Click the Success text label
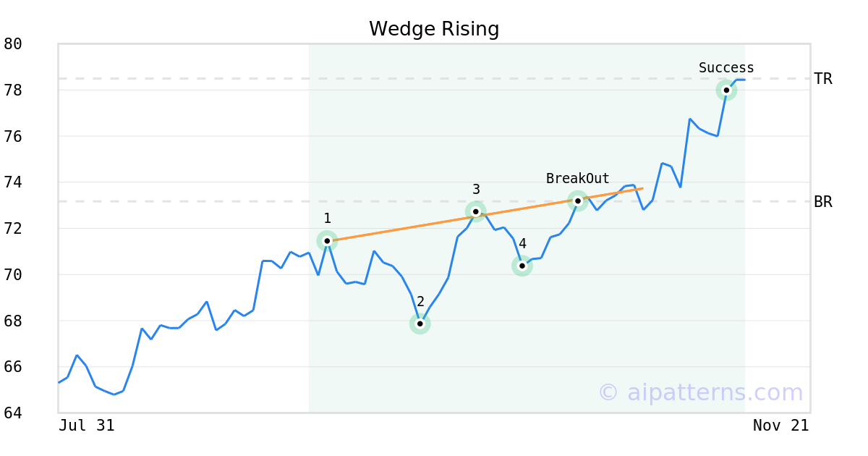The width and height of the screenshot is (868, 456). (726, 68)
